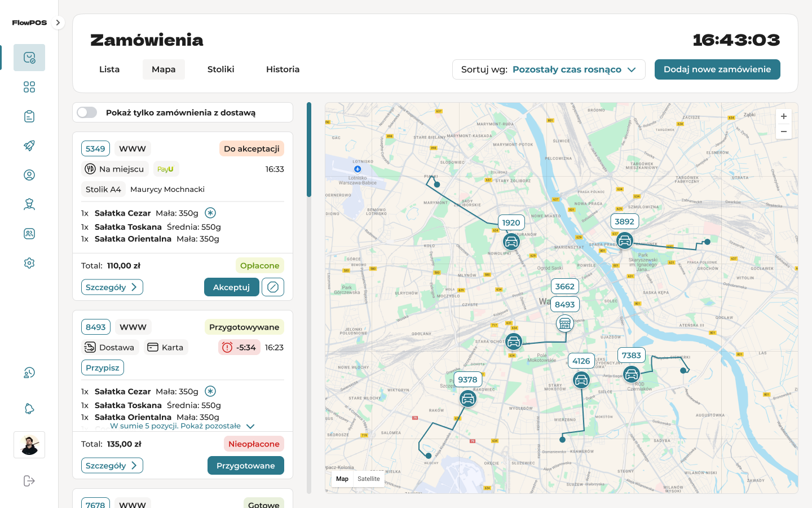Image resolution: width=812 pixels, height=508 pixels.
Task: Open the chef hat icon in sidebar
Action: [x=29, y=204]
